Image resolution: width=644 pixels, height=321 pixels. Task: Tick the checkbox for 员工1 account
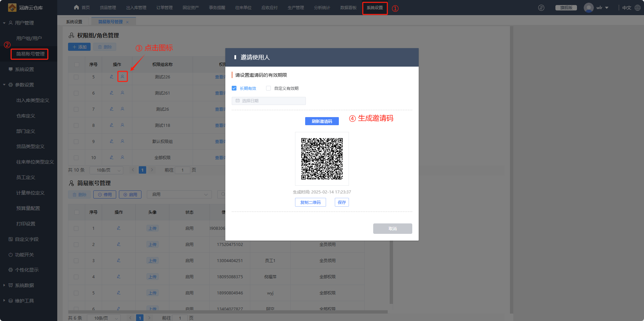[x=76, y=261]
